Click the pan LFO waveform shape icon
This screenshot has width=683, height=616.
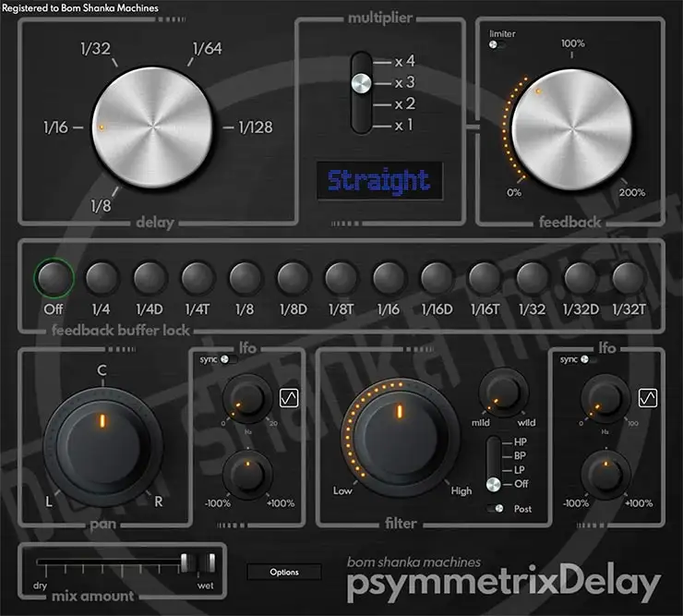click(289, 398)
